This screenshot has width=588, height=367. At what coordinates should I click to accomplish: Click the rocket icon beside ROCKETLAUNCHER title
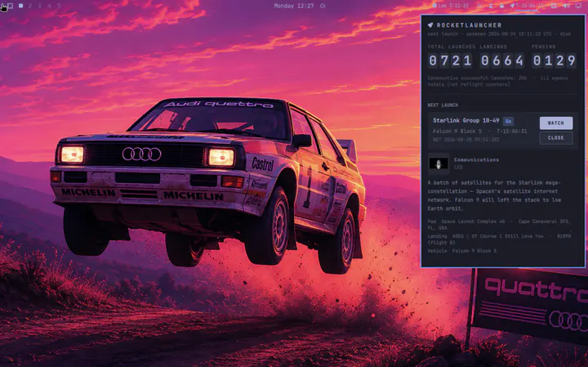click(430, 25)
